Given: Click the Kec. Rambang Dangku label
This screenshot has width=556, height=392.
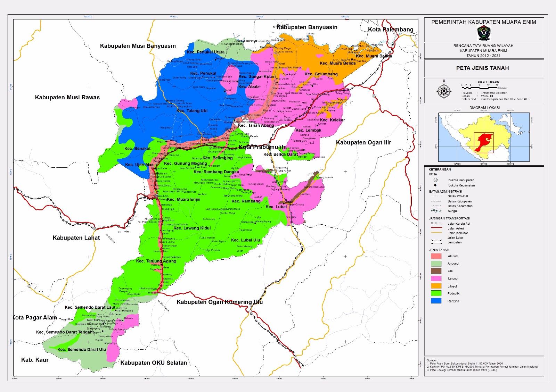Looking at the screenshot, I should coord(216,172).
